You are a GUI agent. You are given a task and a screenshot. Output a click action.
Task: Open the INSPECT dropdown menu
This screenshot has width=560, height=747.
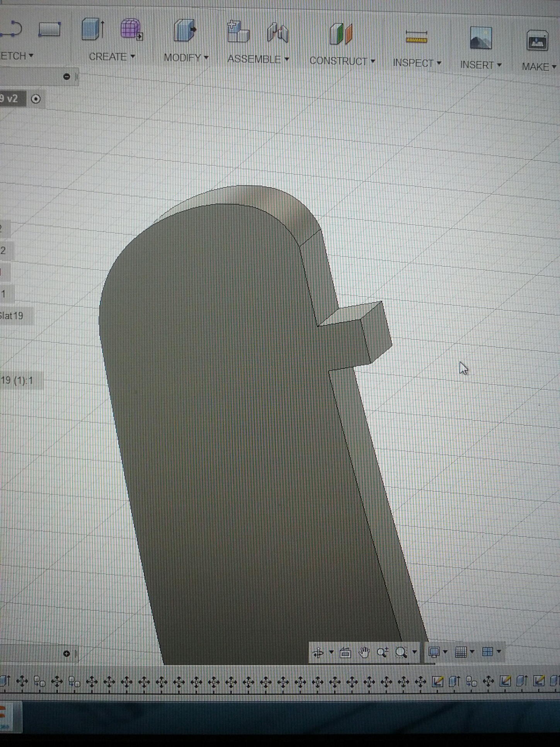417,63
